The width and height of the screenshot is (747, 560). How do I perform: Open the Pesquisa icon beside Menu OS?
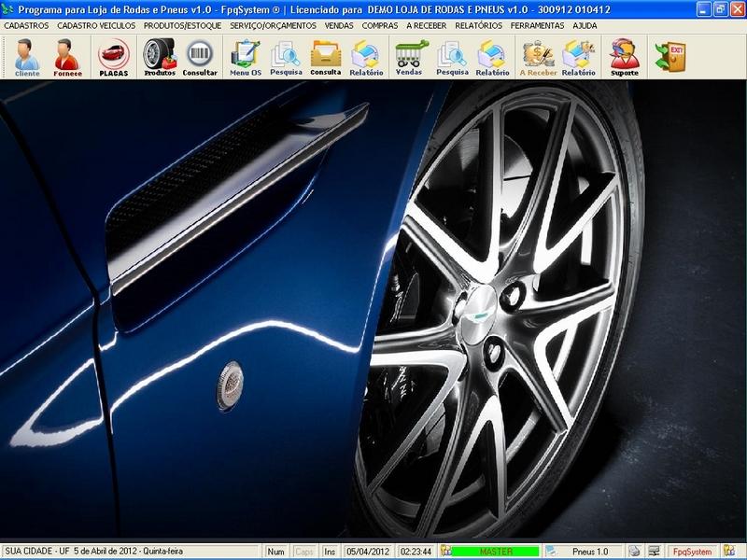coord(286,57)
